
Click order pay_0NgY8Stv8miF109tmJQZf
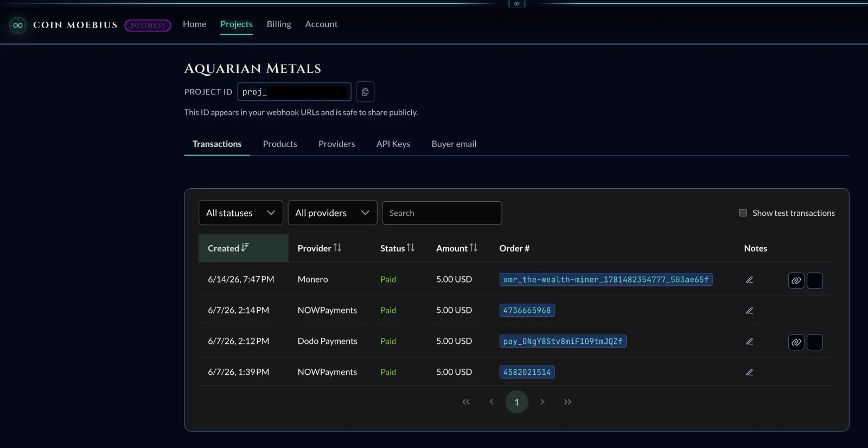coord(563,342)
